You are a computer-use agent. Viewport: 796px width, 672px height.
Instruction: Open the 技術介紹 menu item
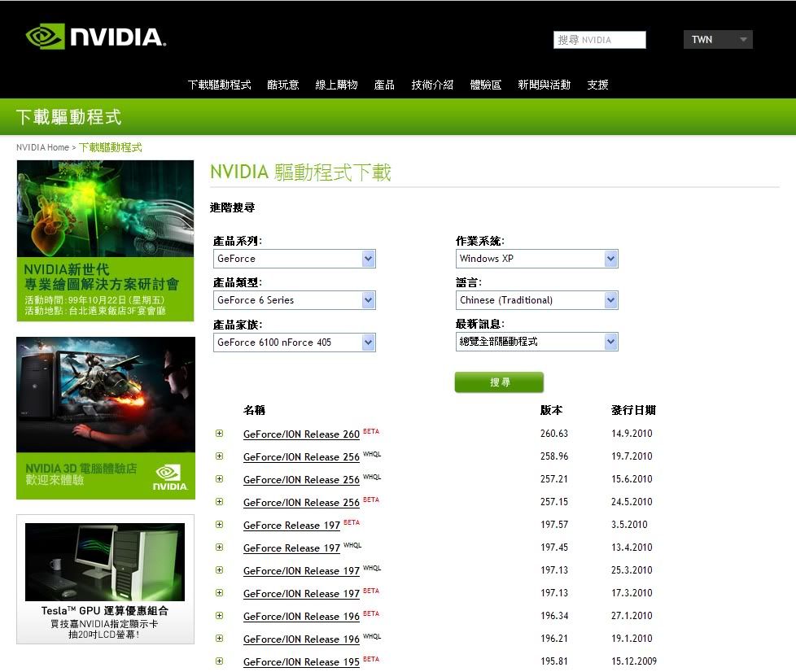click(432, 85)
